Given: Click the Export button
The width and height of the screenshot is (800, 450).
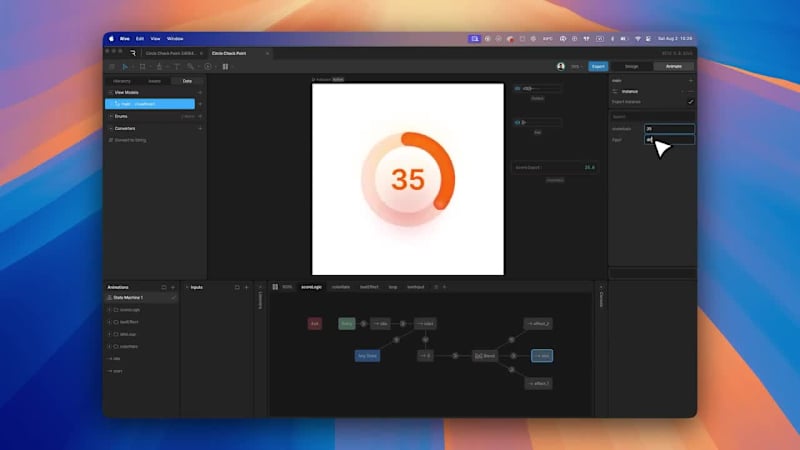Looking at the screenshot, I should 598,66.
